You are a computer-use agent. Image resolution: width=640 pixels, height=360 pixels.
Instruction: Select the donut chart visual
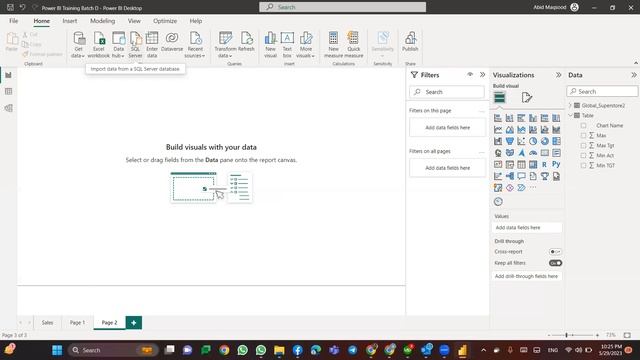[544, 141]
